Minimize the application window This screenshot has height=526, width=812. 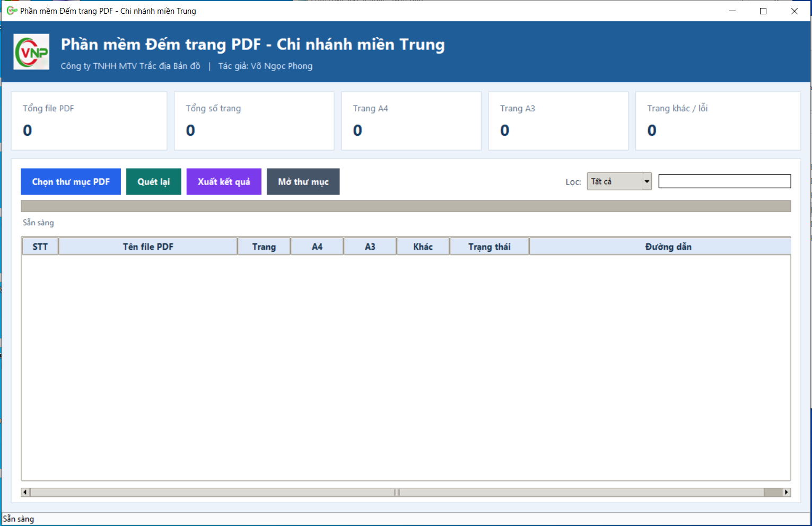click(732, 11)
